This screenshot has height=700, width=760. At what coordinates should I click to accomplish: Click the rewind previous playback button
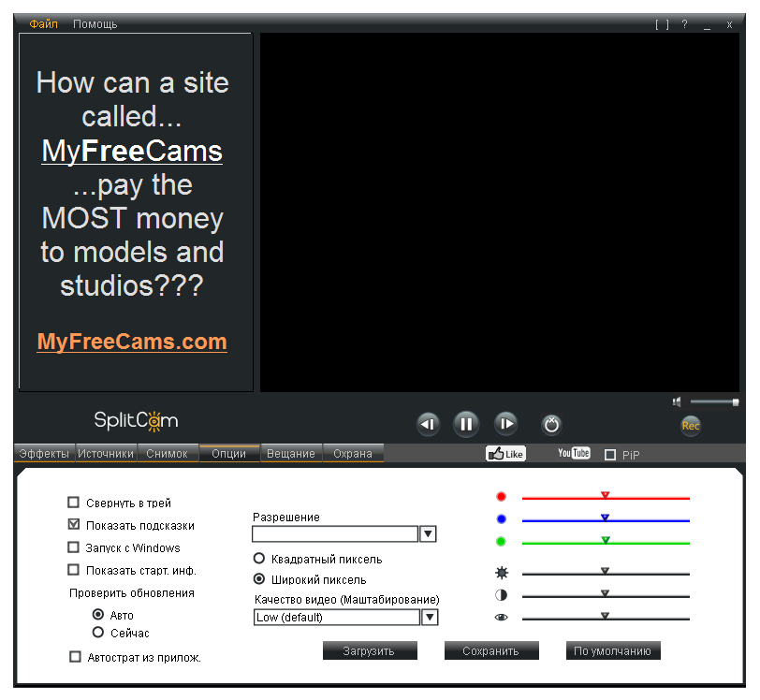428,424
